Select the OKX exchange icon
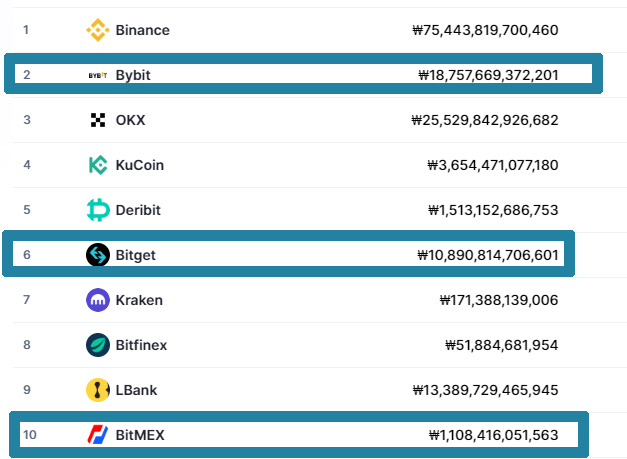Screen dimensions: 627x459 coord(97,120)
